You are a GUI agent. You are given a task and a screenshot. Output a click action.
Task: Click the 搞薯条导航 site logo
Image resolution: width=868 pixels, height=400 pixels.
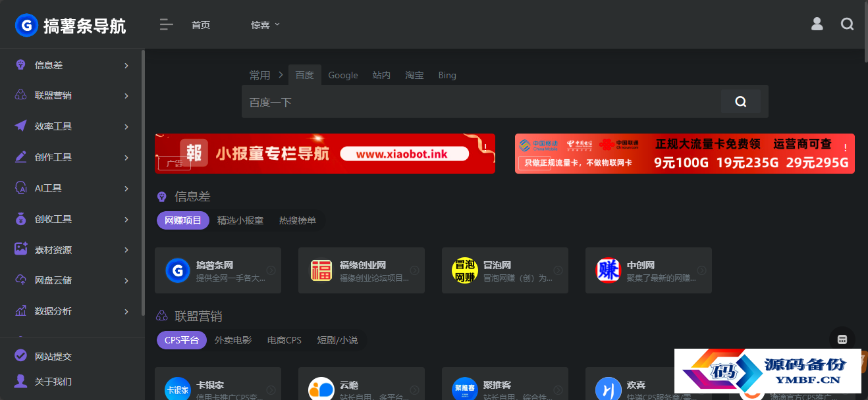70,25
